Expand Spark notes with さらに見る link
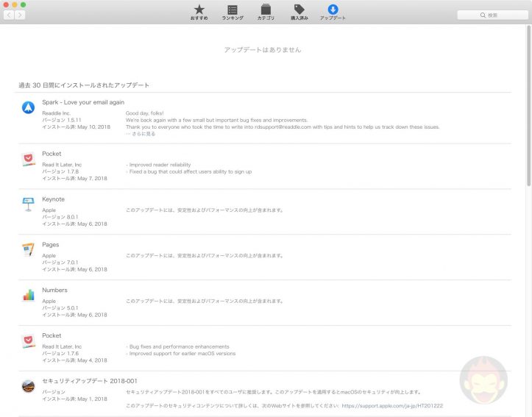The width and height of the screenshot is (532, 417). 143,134
